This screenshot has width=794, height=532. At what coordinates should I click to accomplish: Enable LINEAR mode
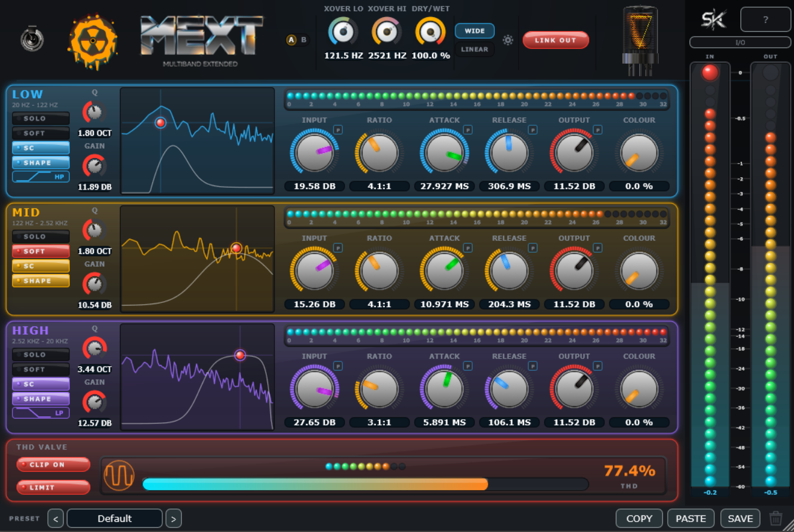click(x=475, y=50)
